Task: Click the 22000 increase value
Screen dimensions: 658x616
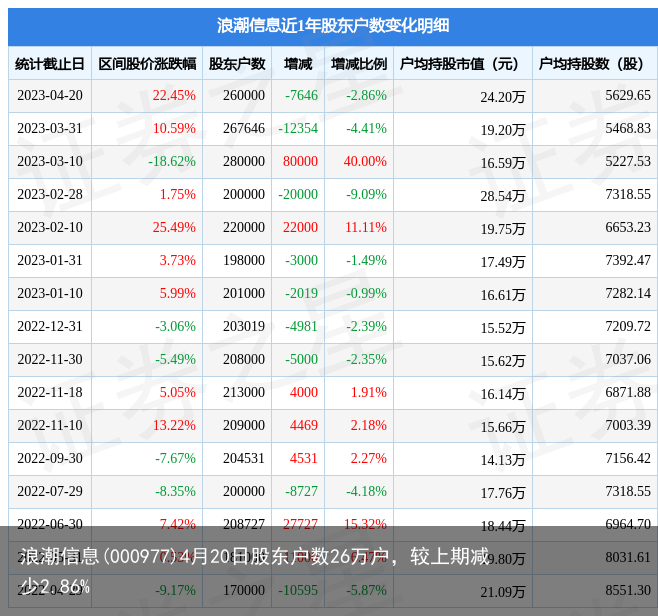Action: [x=300, y=227]
